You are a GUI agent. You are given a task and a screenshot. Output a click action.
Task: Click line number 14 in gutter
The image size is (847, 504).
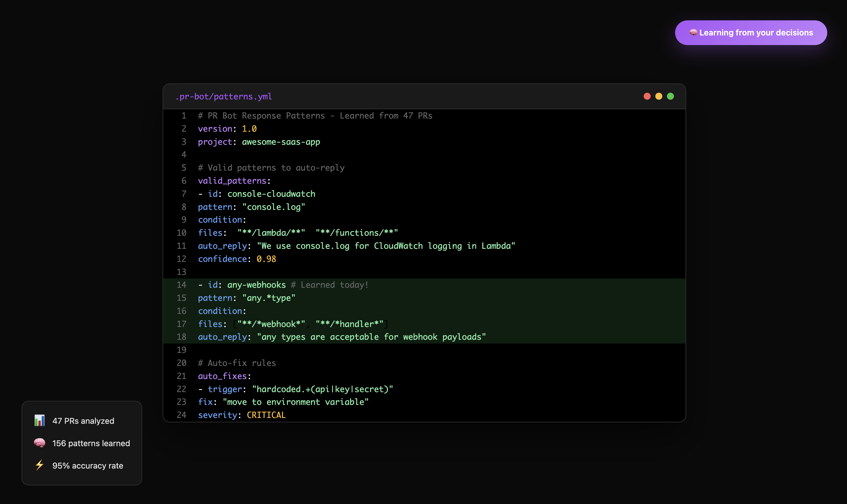[x=181, y=285]
